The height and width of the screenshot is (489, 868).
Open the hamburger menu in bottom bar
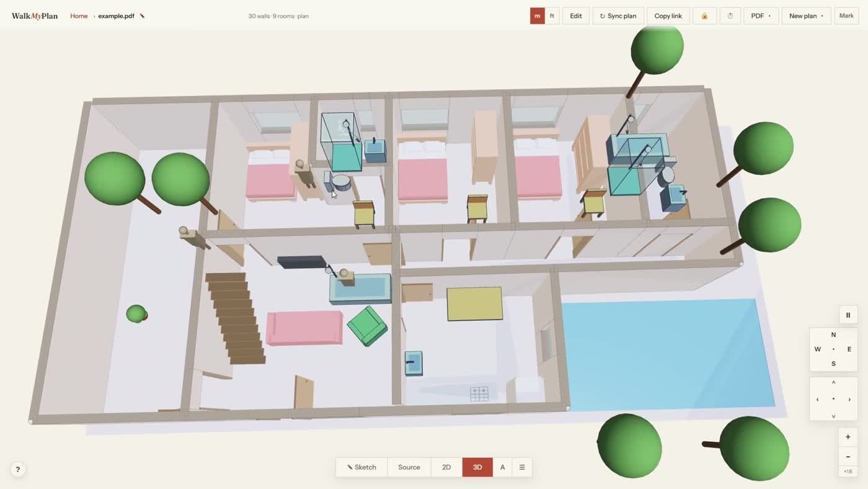pos(522,467)
